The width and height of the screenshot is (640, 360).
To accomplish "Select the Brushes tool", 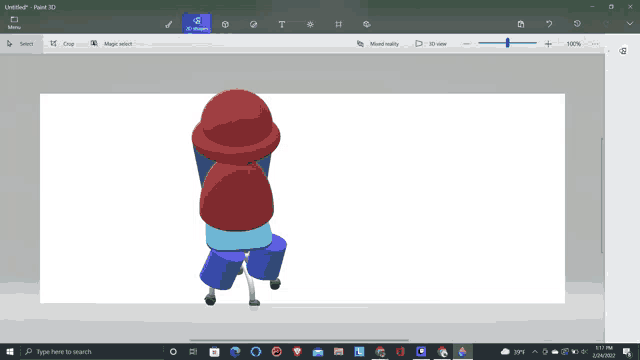I will click(x=169, y=24).
